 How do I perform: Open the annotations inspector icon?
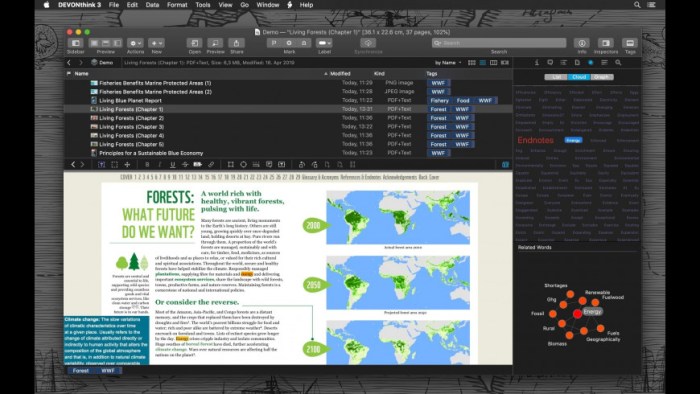(550, 62)
